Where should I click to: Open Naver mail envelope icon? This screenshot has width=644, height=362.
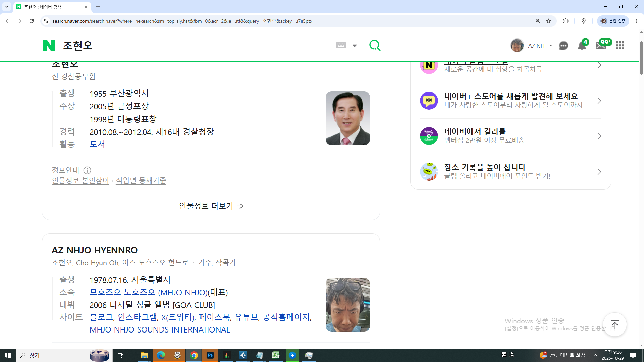pyautogui.click(x=600, y=46)
